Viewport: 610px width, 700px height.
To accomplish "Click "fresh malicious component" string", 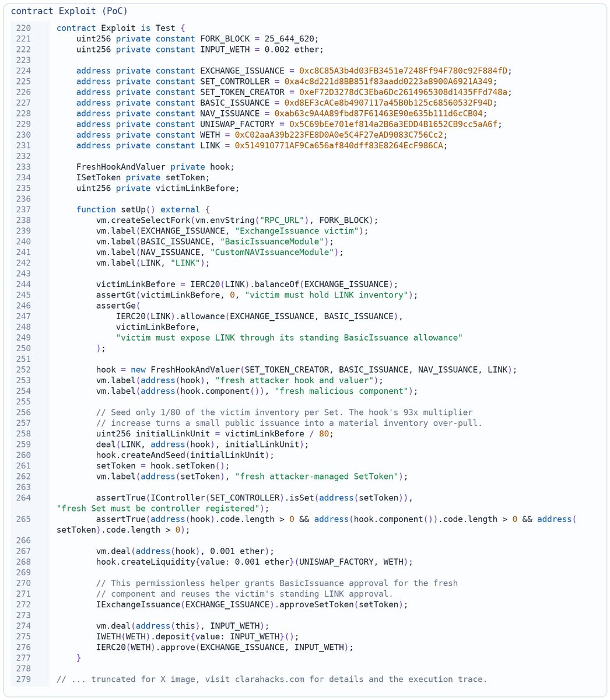I will (340, 391).
